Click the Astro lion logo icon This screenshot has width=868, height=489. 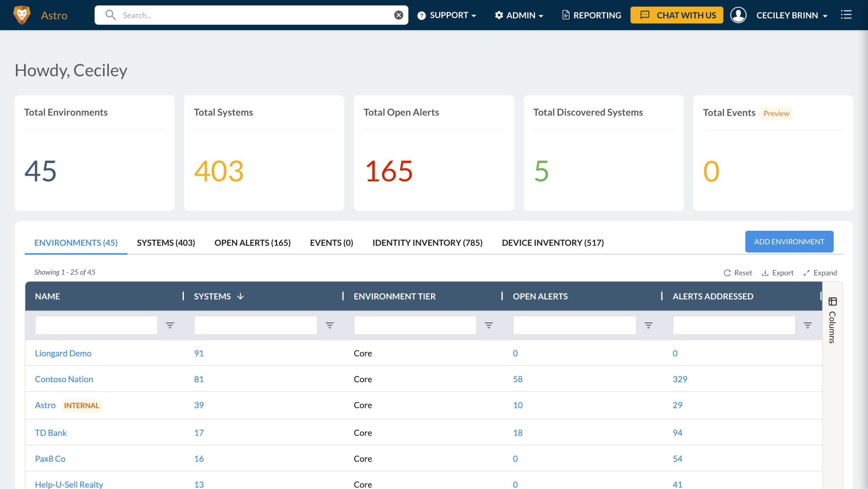pos(22,15)
